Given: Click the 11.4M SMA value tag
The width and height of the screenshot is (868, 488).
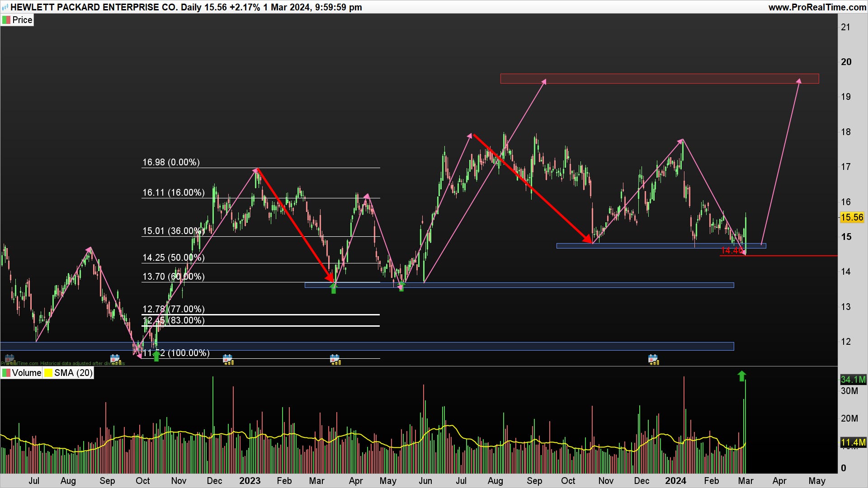Looking at the screenshot, I should click(853, 442).
